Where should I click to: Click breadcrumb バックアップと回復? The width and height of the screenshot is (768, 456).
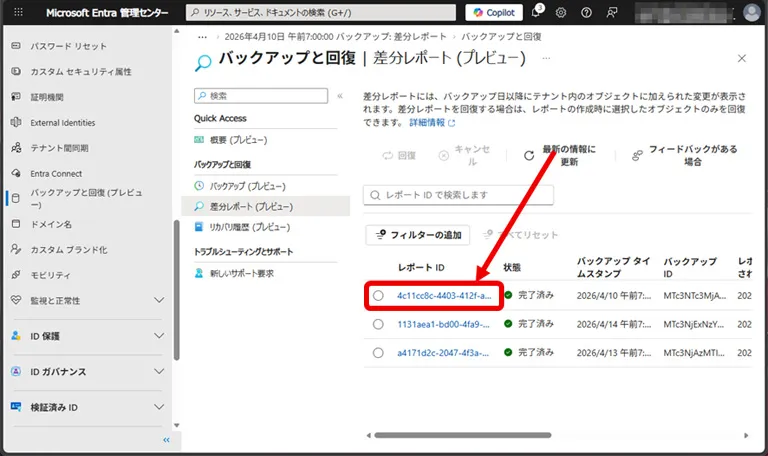click(501, 37)
